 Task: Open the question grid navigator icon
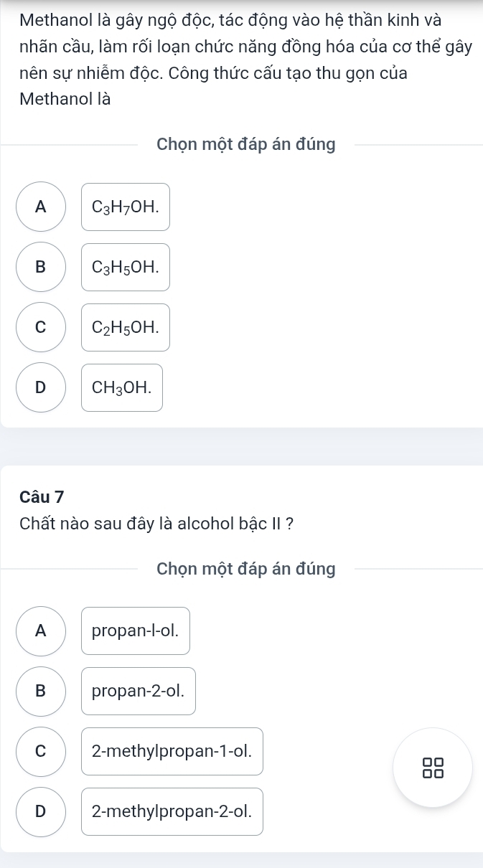433,767
